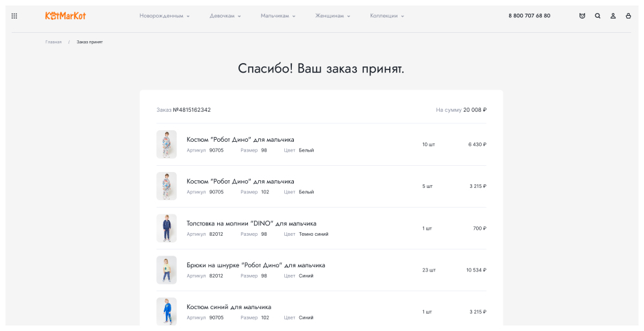
Task: Expand the Женщинам dropdown arrow
Action: tap(349, 16)
